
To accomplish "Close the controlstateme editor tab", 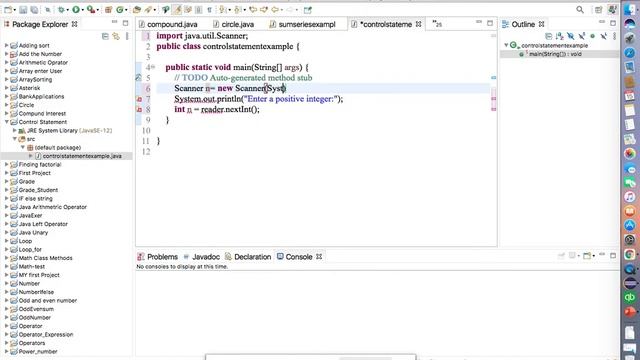I will coord(419,24).
